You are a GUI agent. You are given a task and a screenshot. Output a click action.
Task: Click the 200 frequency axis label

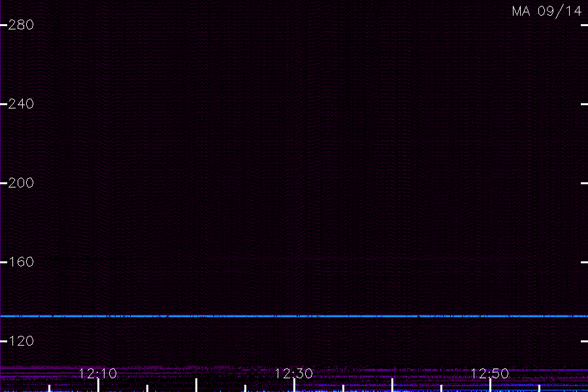point(21,183)
